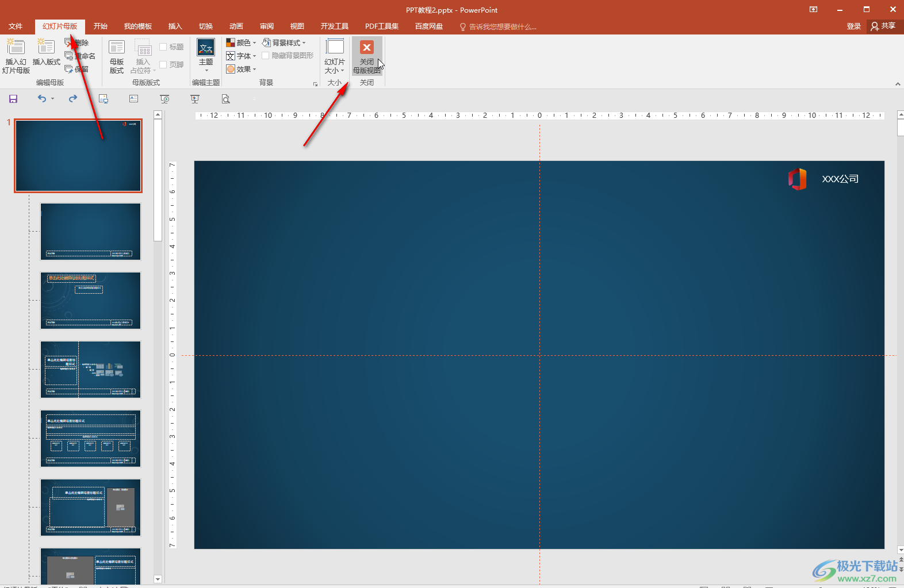Select the third layout thumbnail with orange title

[x=90, y=301]
